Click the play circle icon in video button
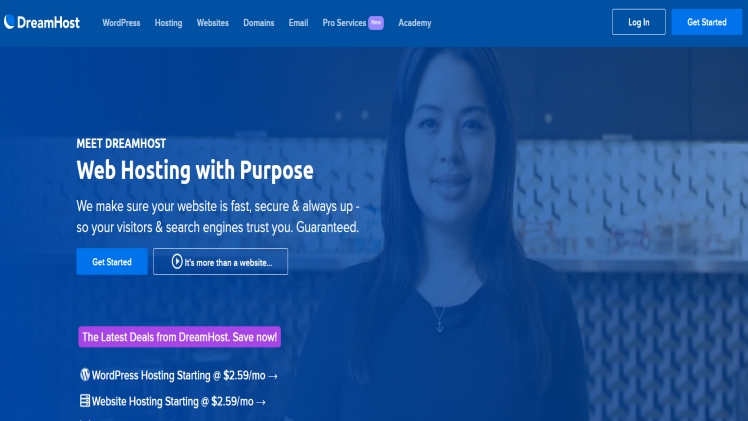Screen dimensions: 748x421 point(177,261)
